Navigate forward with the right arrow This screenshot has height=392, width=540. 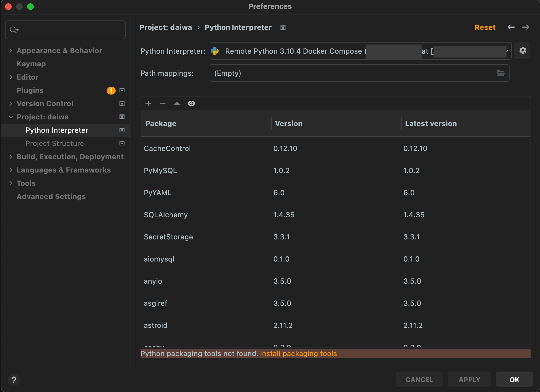tap(526, 27)
